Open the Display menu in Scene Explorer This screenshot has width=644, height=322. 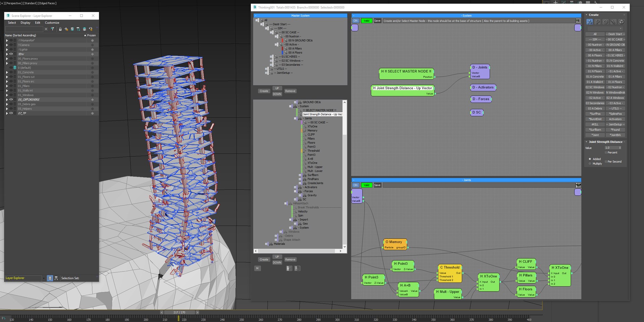click(x=25, y=23)
